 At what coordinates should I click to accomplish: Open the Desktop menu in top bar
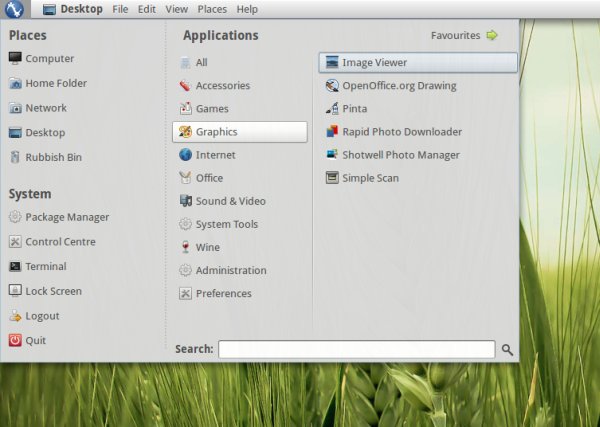pos(73,9)
